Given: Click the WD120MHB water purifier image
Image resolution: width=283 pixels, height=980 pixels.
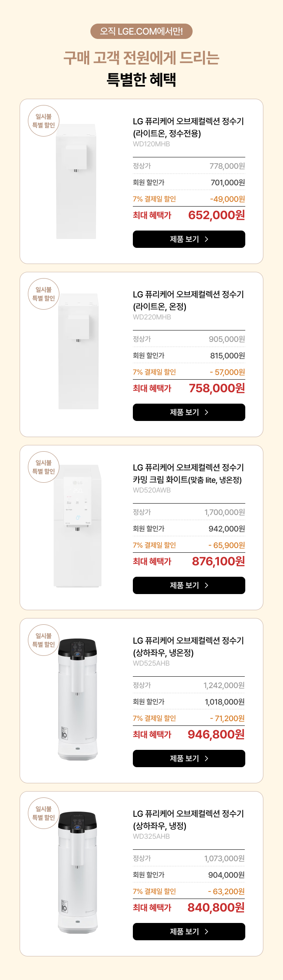Looking at the screenshot, I should [x=76, y=181].
